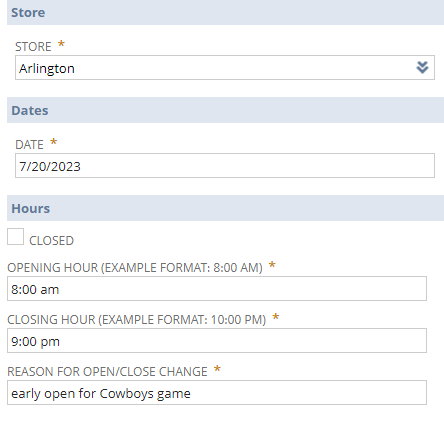The image size is (444, 422).
Task: Click the DATE field label
Action: point(29,145)
